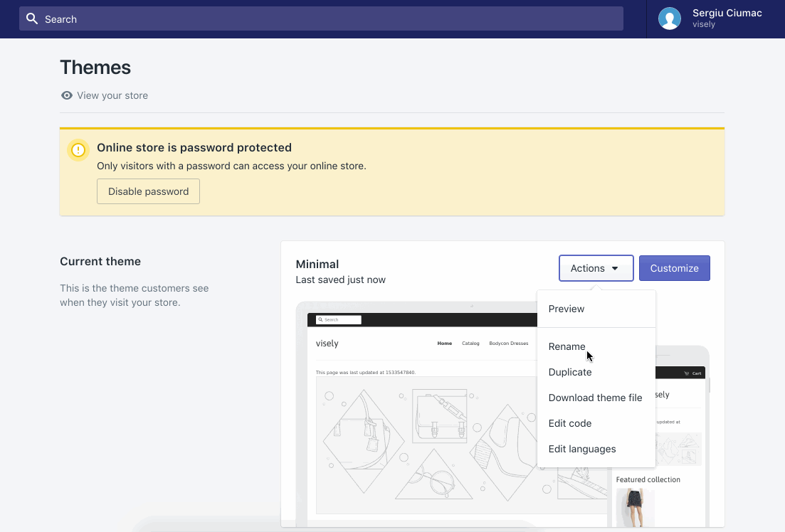Click the user avatar icon

pos(669,18)
